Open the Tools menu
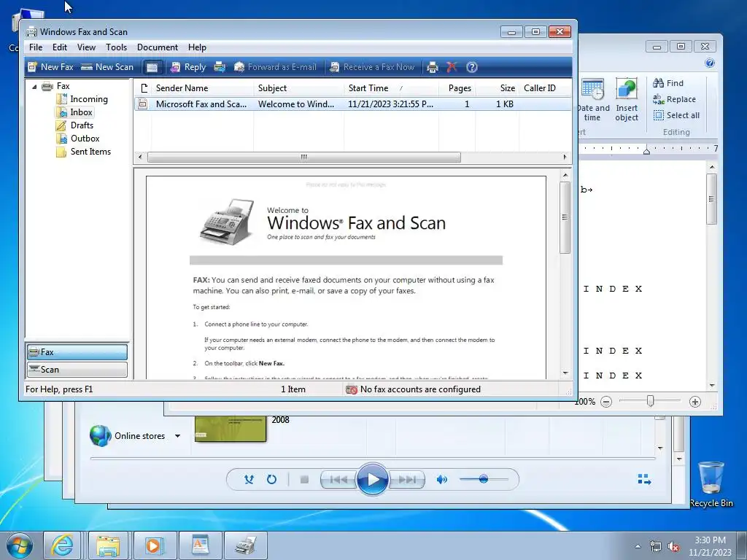 (116, 47)
